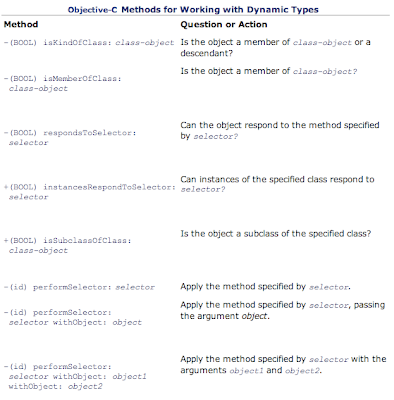This screenshot has width=394, height=400.
Task: Select the isMemberOfClass: method signature
Action: click(62, 83)
